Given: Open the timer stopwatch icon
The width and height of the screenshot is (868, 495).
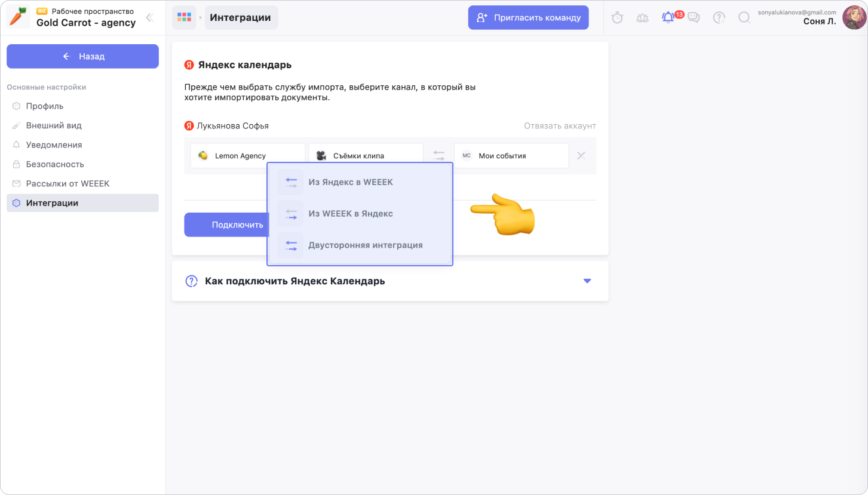Looking at the screenshot, I should pos(617,17).
